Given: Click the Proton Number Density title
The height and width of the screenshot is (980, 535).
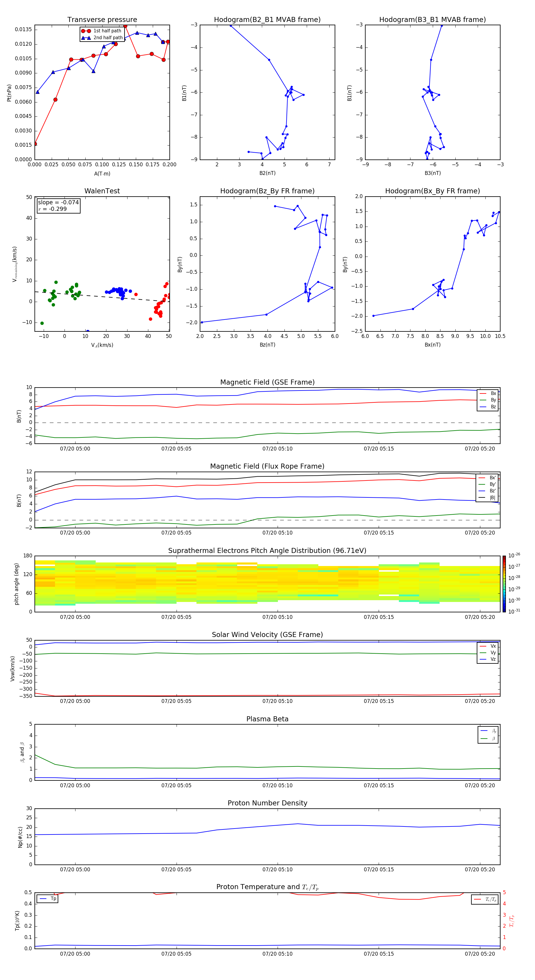Looking at the screenshot, I should pos(267,803).
